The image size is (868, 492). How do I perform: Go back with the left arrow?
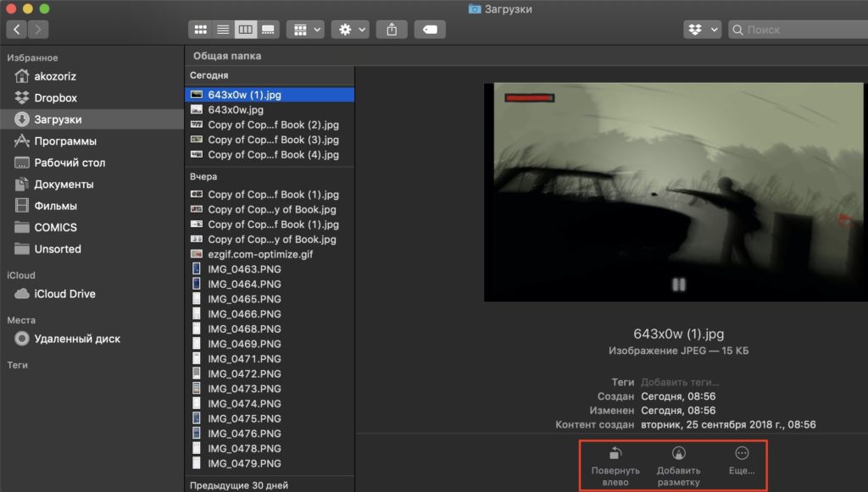(x=17, y=30)
